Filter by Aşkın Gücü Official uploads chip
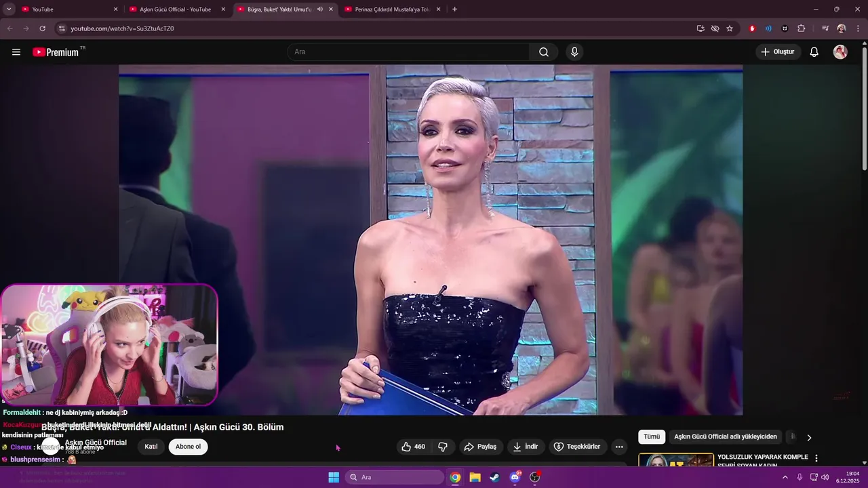868x488 pixels. (726, 437)
